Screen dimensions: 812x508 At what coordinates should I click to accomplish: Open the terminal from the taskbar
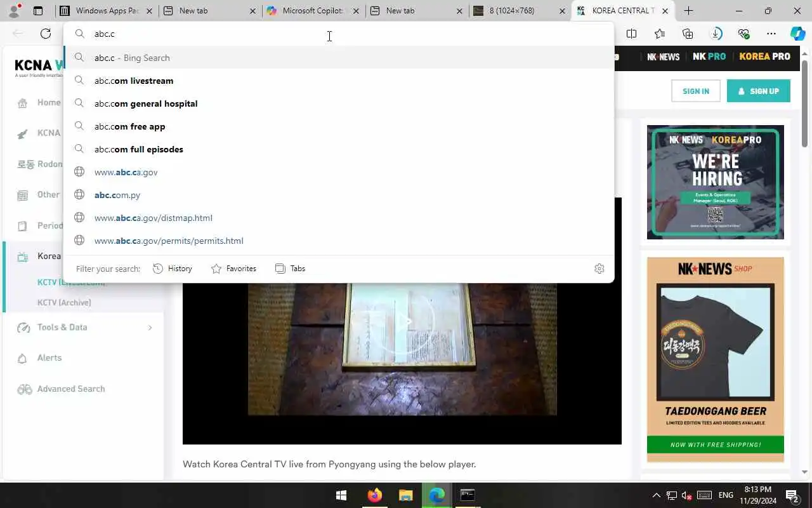(x=468, y=495)
